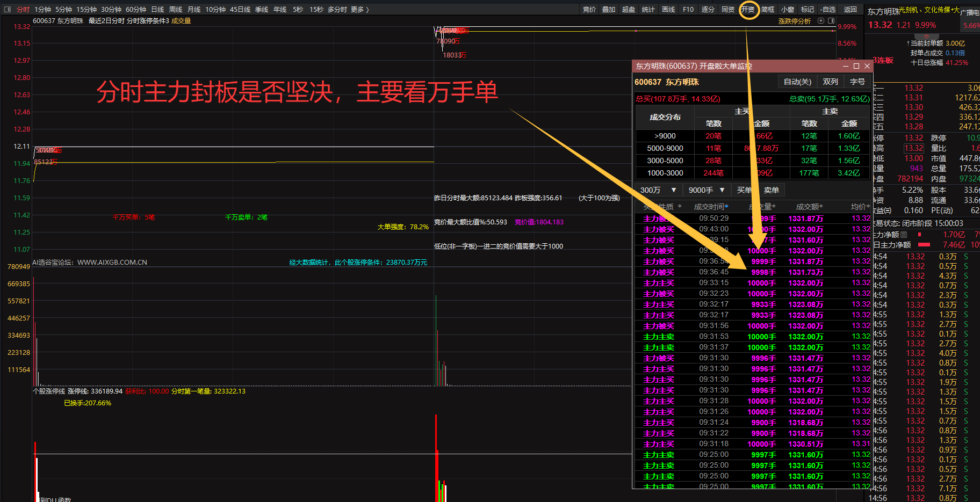980x502 pixels.
Task: Click the 开资 toolbar button
Action: [748, 9]
